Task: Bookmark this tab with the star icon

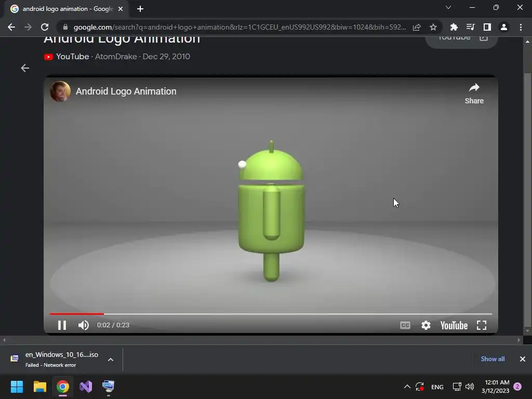Action: click(433, 27)
